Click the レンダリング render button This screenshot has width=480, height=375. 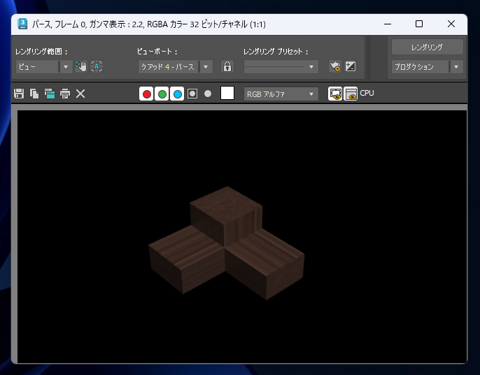[427, 47]
